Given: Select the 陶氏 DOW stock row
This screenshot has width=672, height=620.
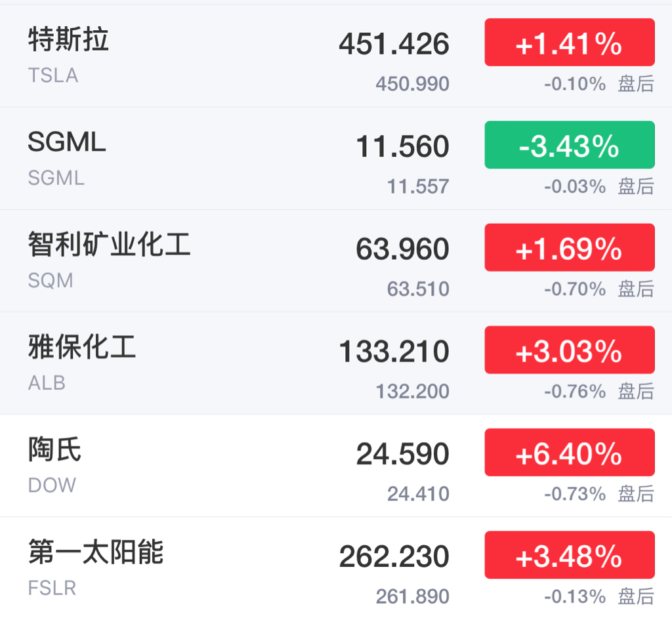Looking at the screenshot, I should tap(336, 466).
